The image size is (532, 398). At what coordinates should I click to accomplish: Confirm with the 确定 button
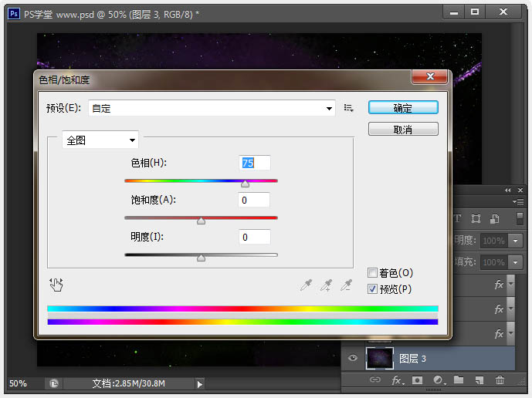403,108
